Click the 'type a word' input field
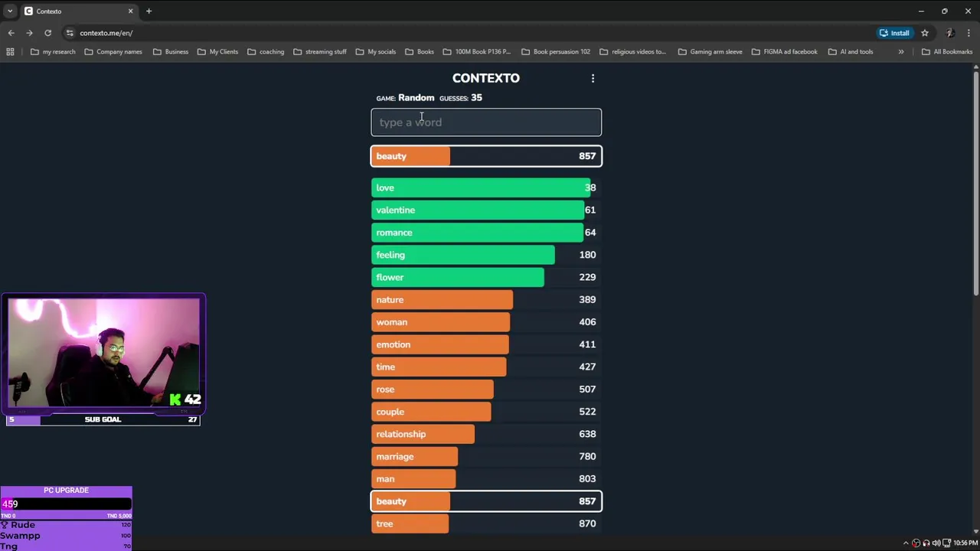Screen dimensions: 980x551 486,122
